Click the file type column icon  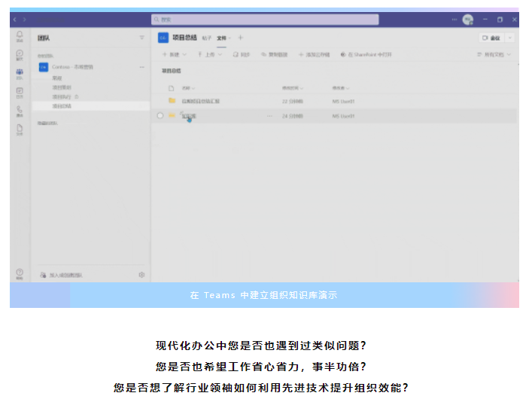point(172,88)
